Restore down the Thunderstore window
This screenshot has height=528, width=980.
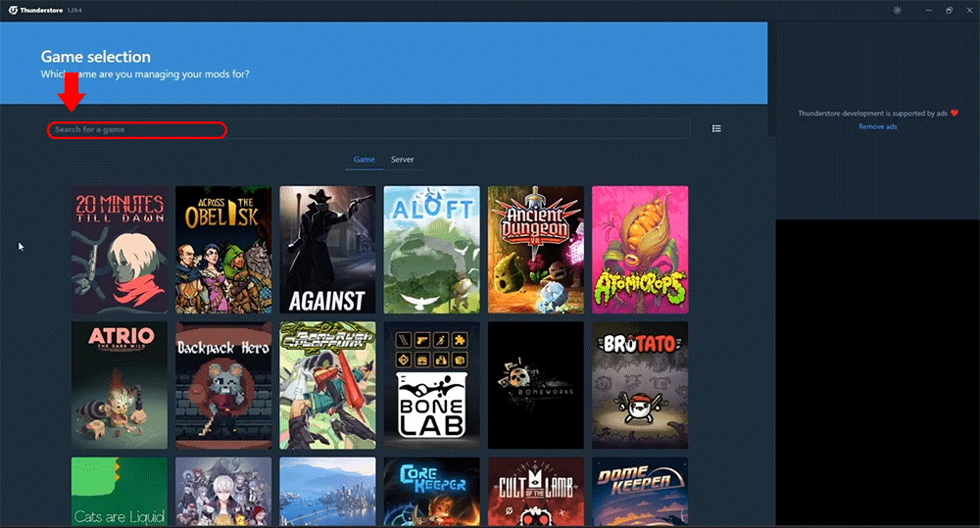click(949, 10)
